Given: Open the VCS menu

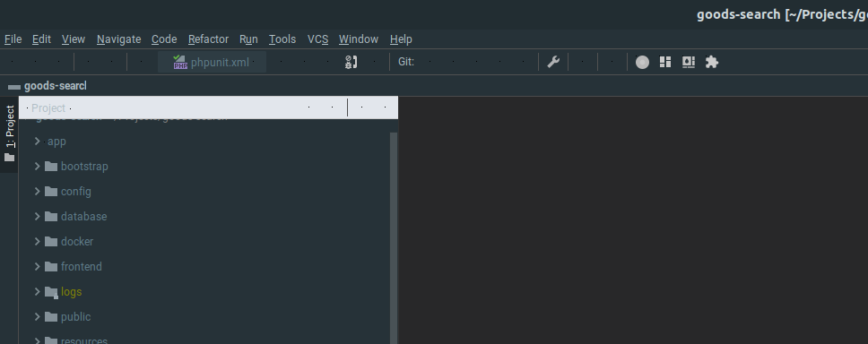Looking at the screenshot, I should pos(317,39).
